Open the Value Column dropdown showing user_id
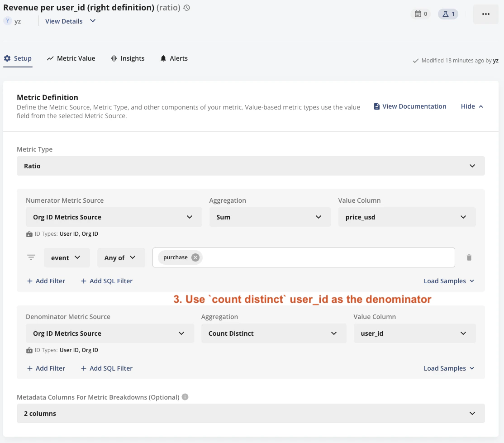Image resolution: width=504 pixels, height=443 pixels. coord(414,333)
